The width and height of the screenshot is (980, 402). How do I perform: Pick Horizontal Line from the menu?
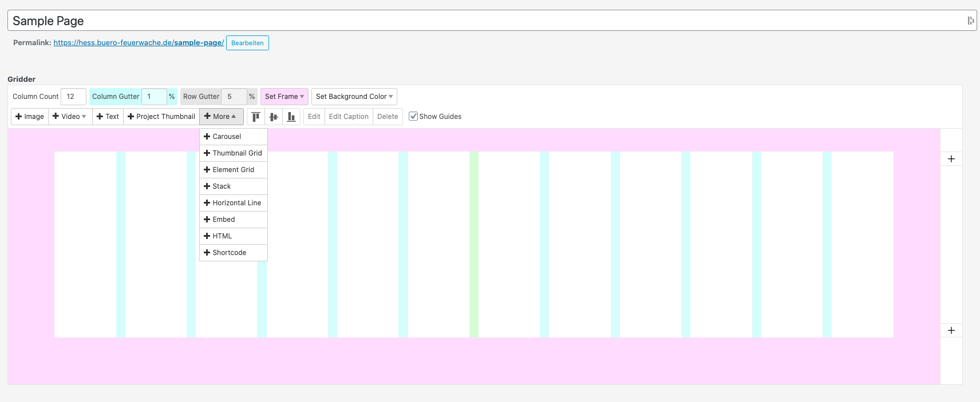[x=236, y=203]
